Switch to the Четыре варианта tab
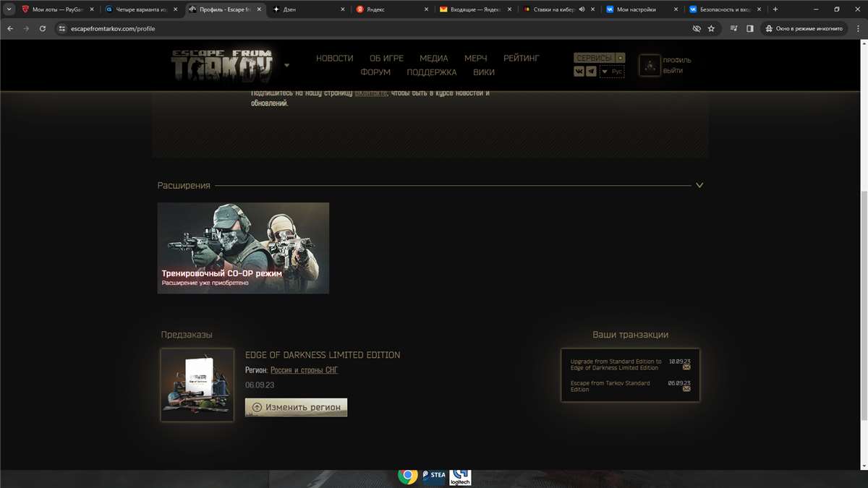868x488 pixels. 140,9
